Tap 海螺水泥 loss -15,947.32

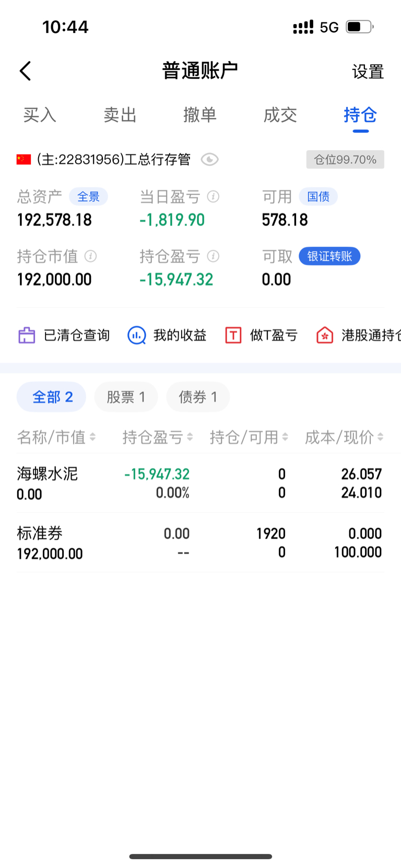[x=157, y=474]
